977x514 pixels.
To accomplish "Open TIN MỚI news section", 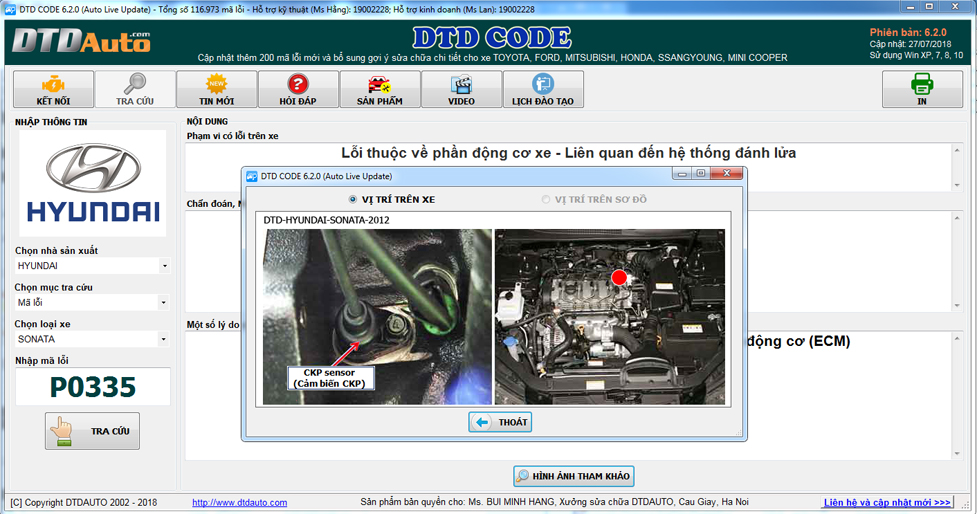I will click(x=217, y=89).
